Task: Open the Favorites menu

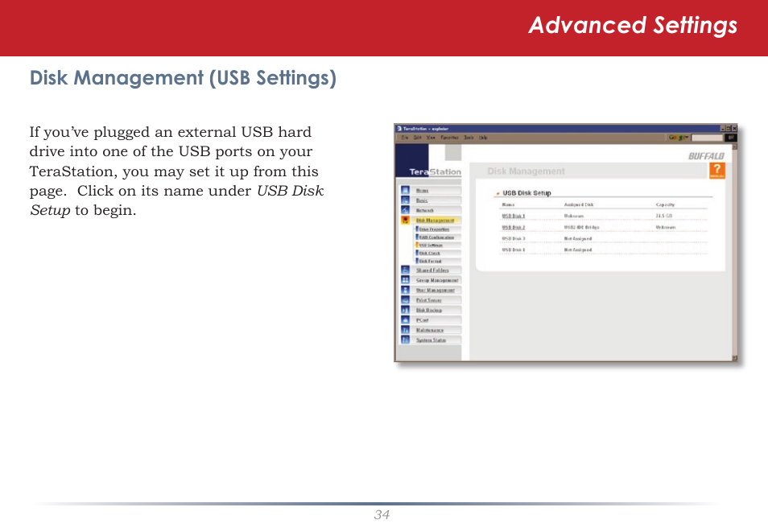Action: coord(450,138)
